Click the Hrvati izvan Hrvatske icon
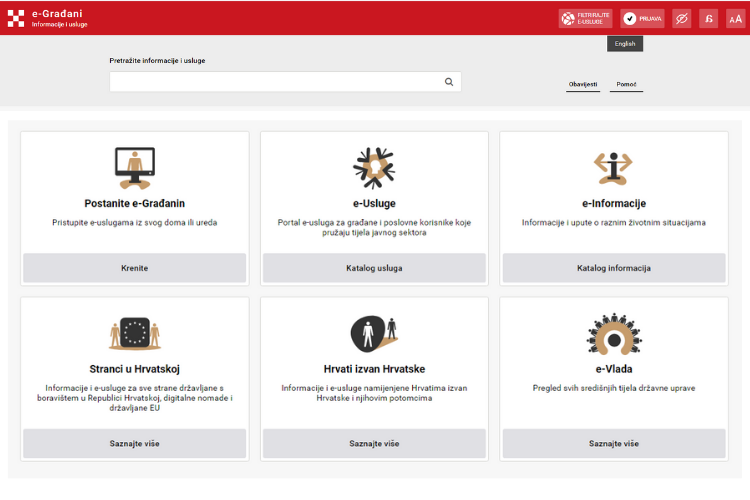The width and height of the screenshot is (750, 500). click(374, 332)
